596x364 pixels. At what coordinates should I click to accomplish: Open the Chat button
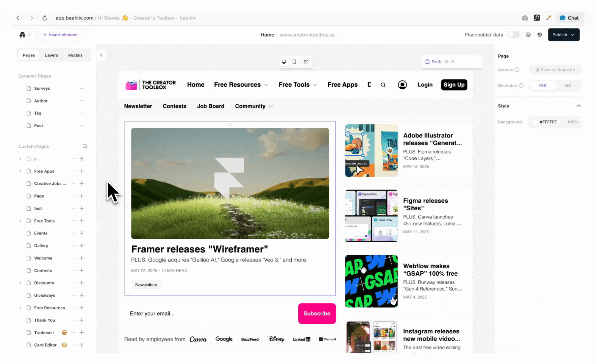pyautogui.click(x=569, y=18)
